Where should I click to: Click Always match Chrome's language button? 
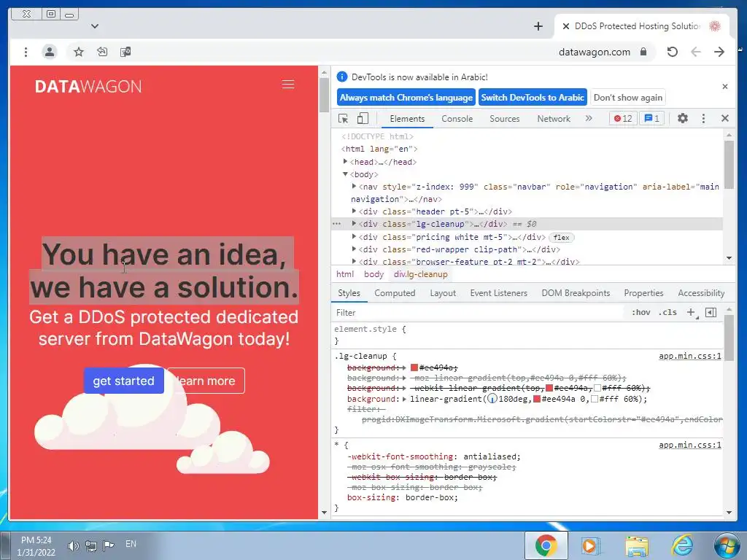click(x=406, y=98)
